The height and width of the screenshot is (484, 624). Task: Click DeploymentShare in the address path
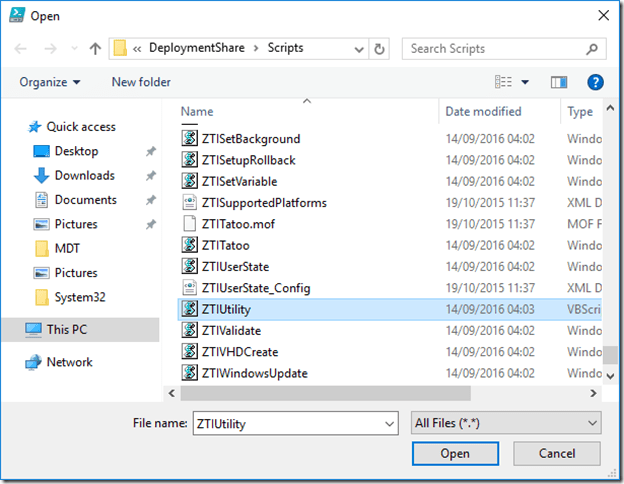197,48
